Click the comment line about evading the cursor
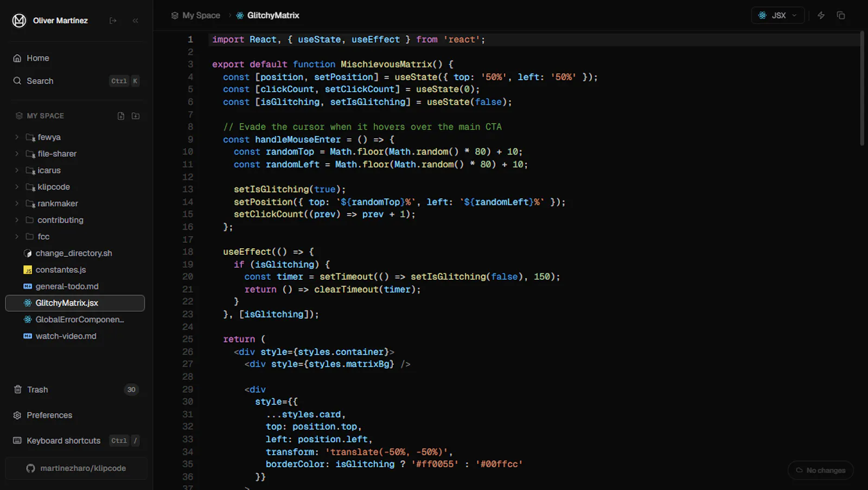This screenshot has height=490, width=868. pos(362,127)
